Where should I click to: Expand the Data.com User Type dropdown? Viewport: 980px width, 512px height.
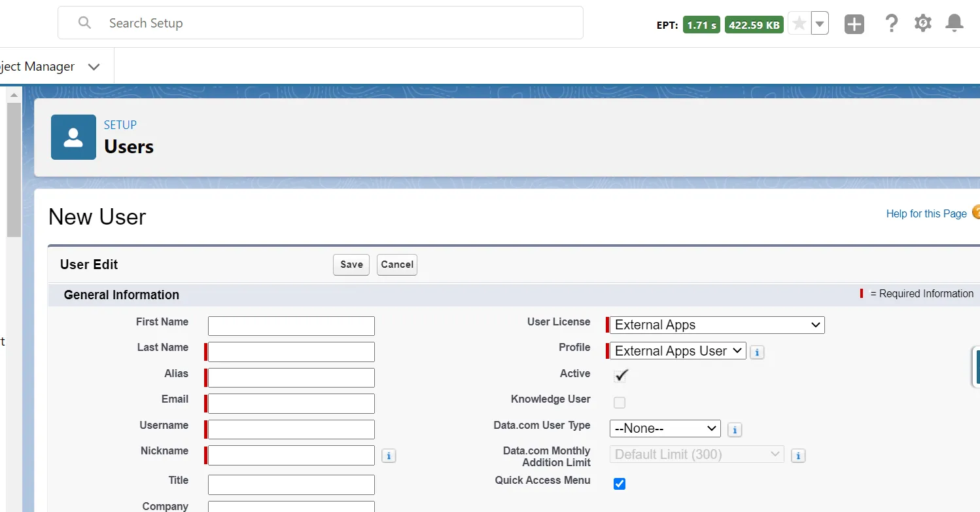click(x=665, y=428)
